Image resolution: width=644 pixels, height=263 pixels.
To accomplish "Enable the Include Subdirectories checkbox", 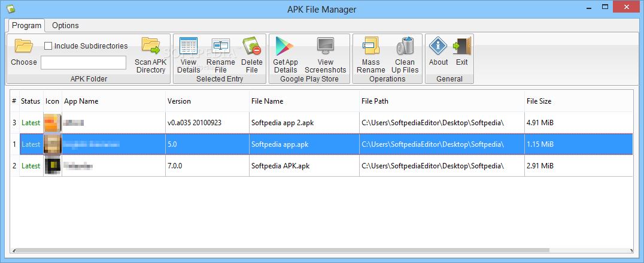I will [x=48, y=46].
